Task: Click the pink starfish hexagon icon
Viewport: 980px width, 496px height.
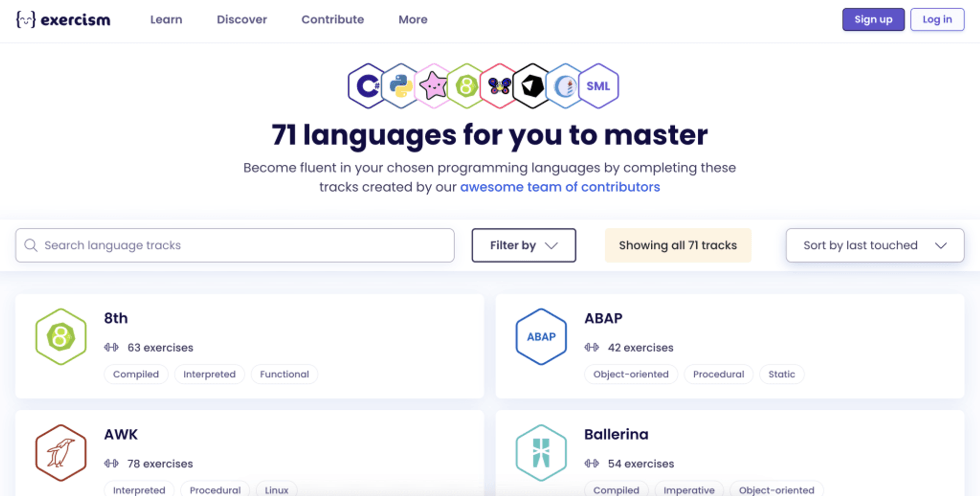Action: click(433, 86)
